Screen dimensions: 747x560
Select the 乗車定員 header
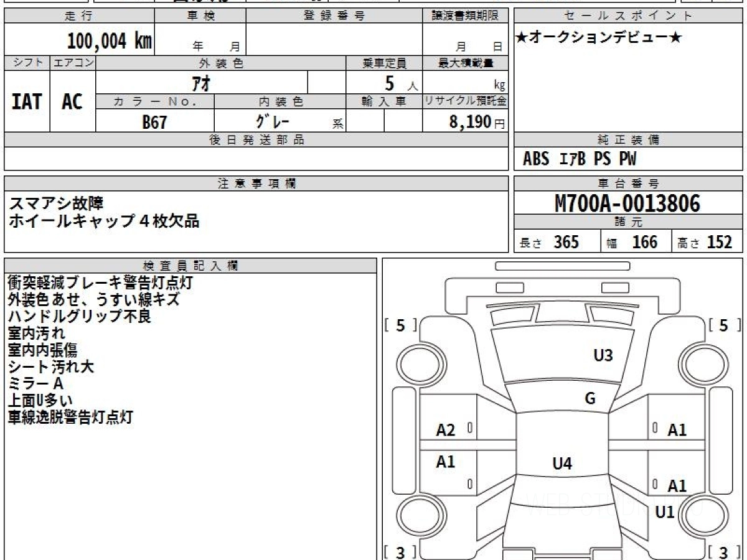tap(384, 63)
